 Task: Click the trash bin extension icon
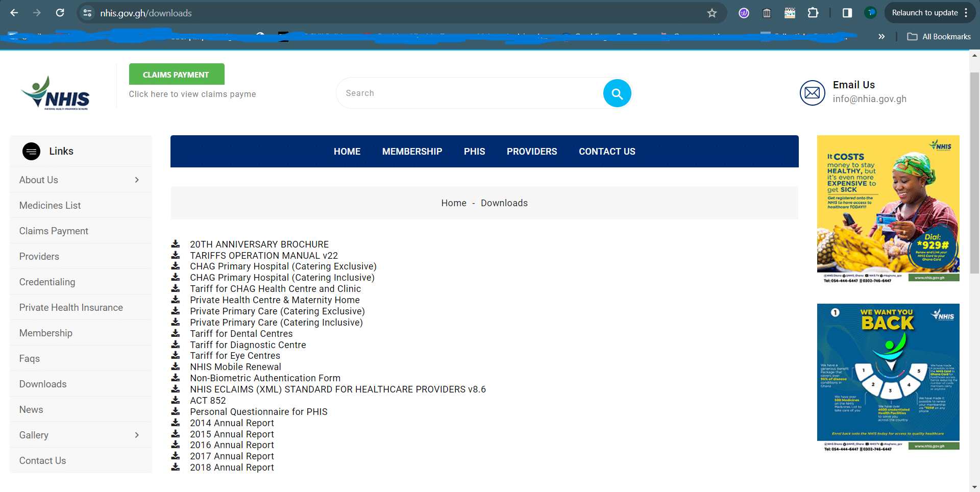tap(767, 13)
